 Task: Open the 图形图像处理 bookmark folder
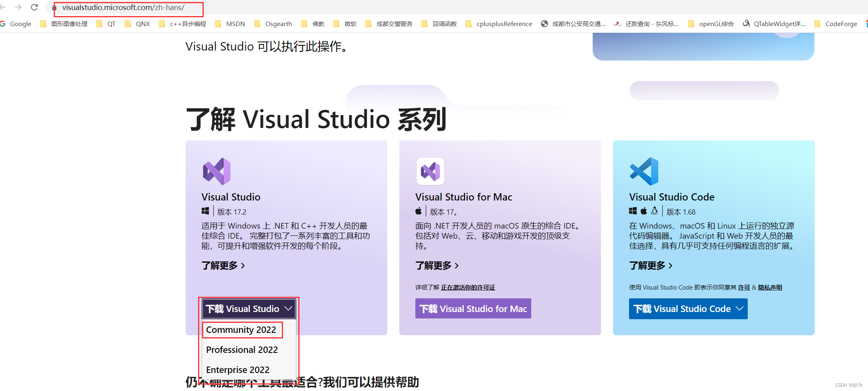pyautogui.click(x=64, y=24)
